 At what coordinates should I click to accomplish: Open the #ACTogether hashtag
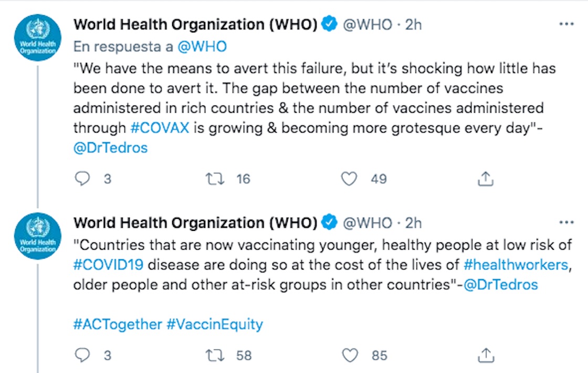click(x=118, y=324)
